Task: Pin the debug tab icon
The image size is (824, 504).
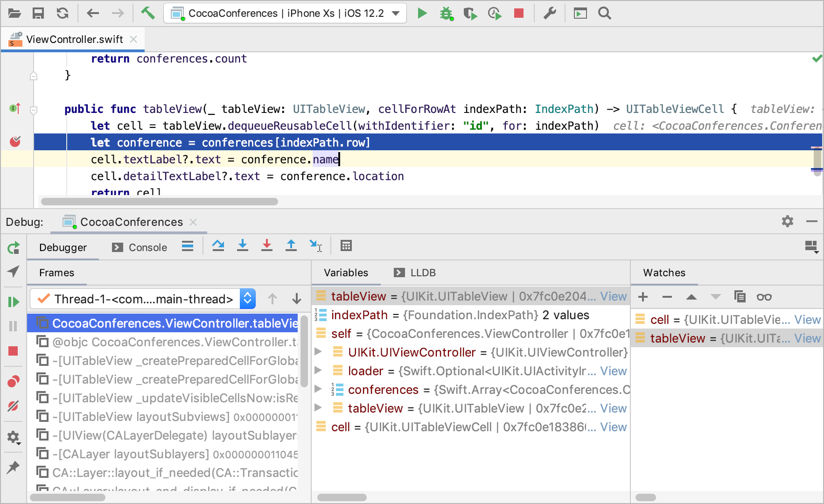Action: pos(13,467)
